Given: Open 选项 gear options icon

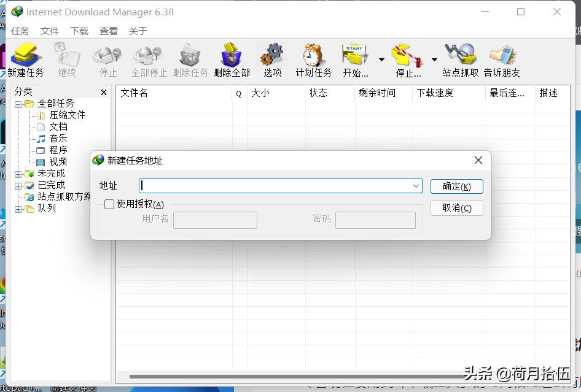Looking at the screenshot, I should (x=272, y=60).
